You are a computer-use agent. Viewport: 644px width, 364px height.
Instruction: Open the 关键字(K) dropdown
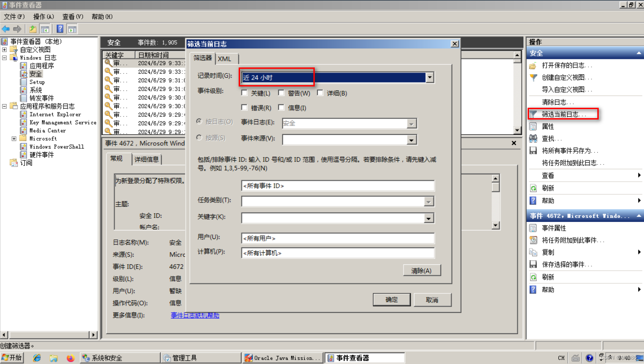[429, 218]
